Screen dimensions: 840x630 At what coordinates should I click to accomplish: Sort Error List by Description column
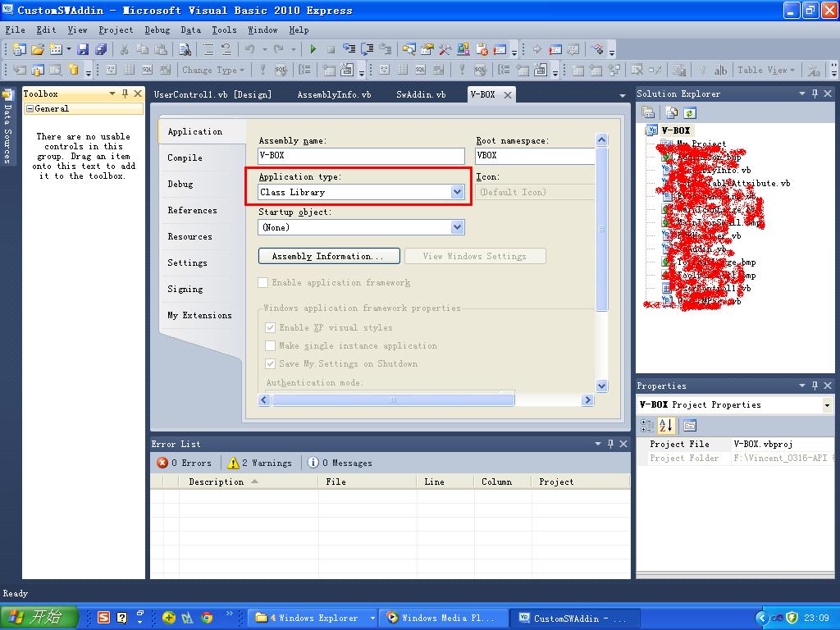pyautogui.click(x=249, y=482)
